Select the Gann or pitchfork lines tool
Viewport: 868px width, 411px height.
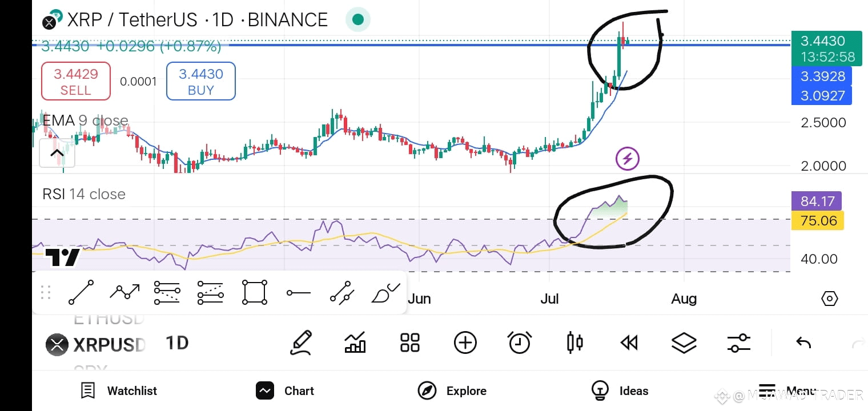coord(210,293)
